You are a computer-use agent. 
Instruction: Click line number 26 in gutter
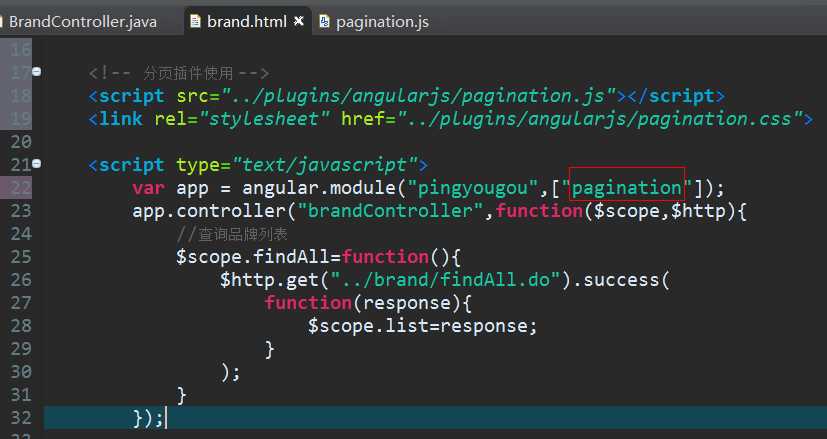point(21,279)
